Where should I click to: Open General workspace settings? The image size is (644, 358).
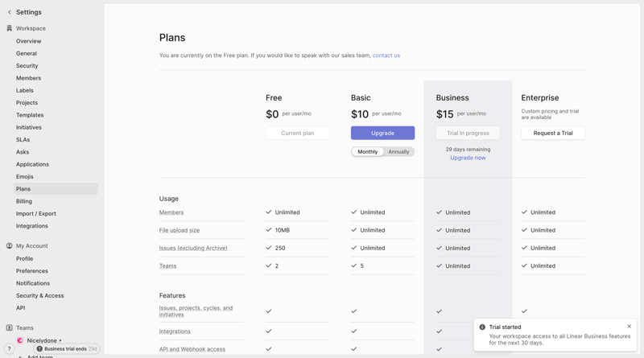(x=27, y=53)
